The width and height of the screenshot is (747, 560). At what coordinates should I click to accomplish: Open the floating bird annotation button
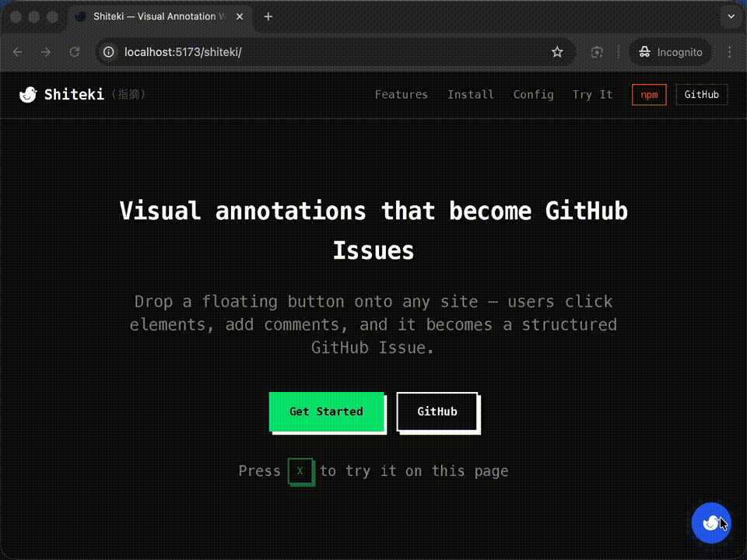click(x=711, y=523)
